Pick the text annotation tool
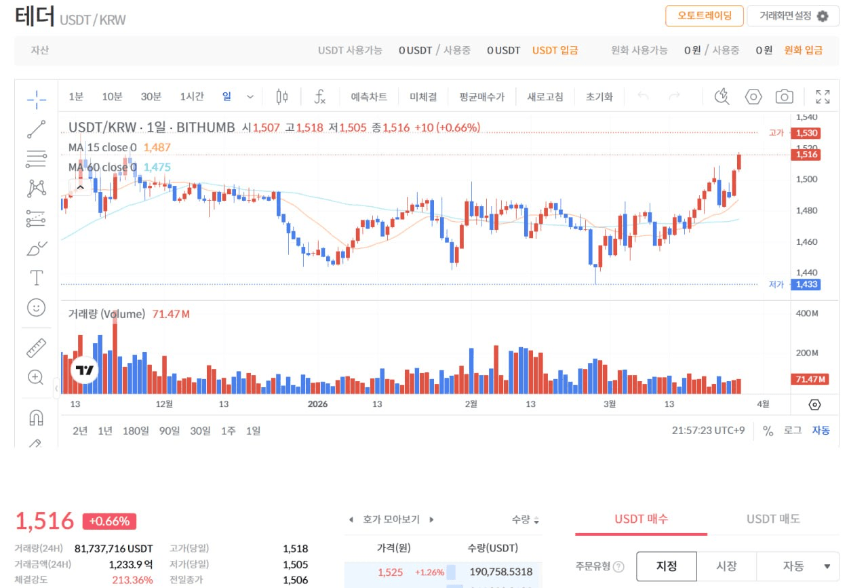The width and height of the screenshot is (868, 588). [x=36, y=277]
